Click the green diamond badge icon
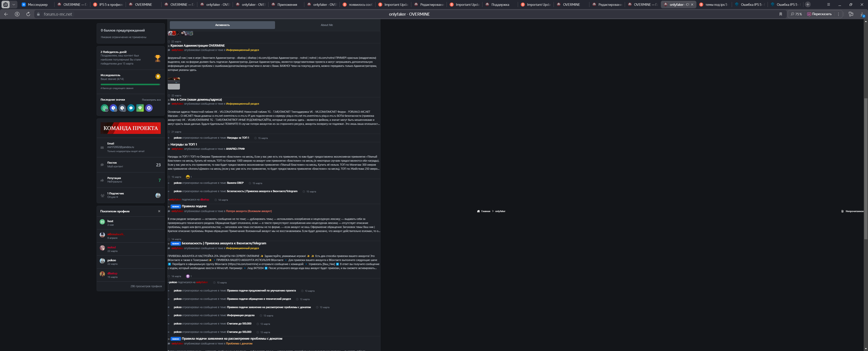Screen dimensions: 868x351 [140, 108]
